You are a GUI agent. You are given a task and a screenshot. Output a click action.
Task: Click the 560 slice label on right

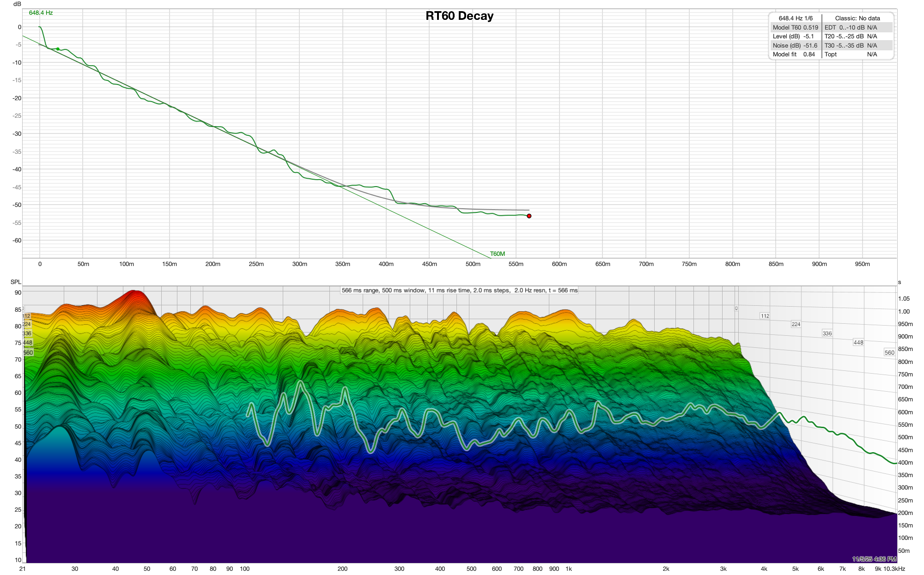[x=889, y=352]
